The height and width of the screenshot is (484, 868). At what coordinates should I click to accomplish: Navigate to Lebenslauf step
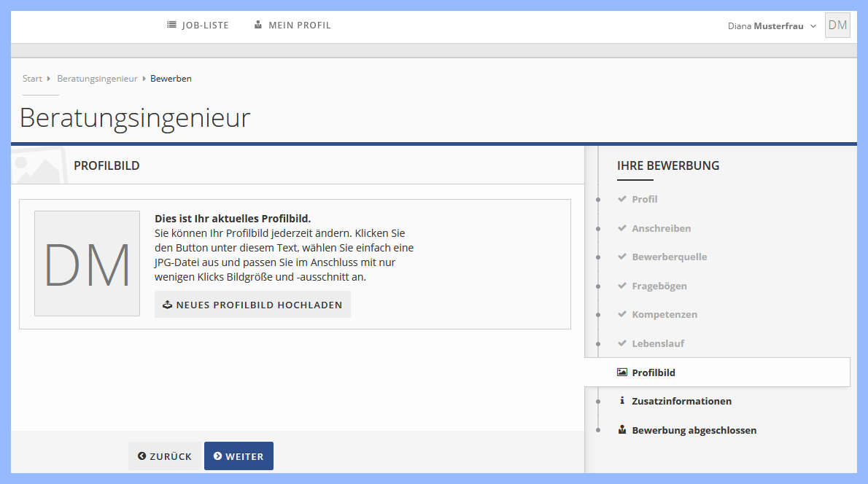click(657, 343)
